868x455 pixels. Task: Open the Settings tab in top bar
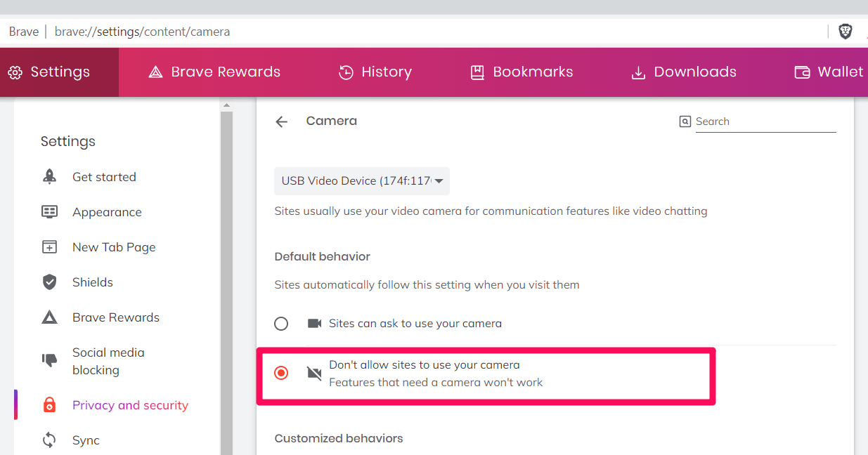click(x=59, y=72)
